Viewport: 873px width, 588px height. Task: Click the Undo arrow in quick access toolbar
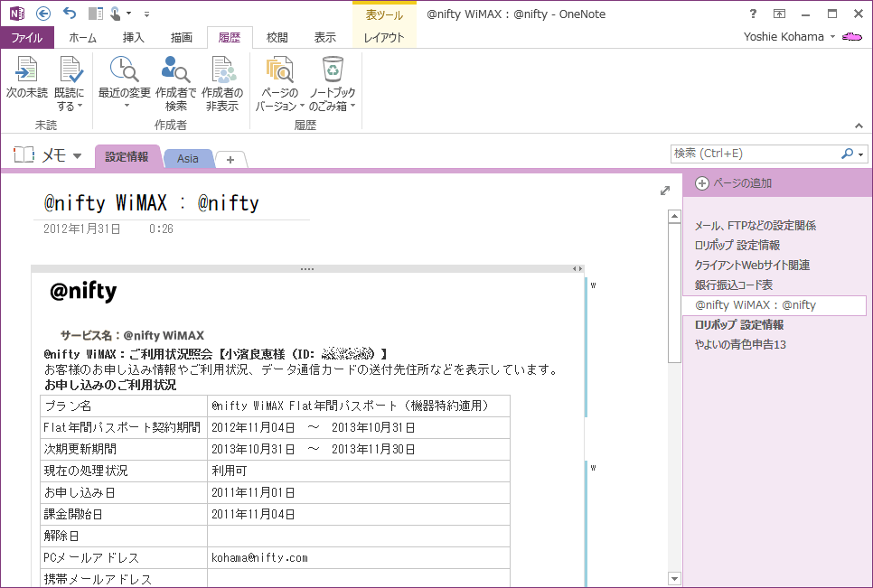[70, 14]
